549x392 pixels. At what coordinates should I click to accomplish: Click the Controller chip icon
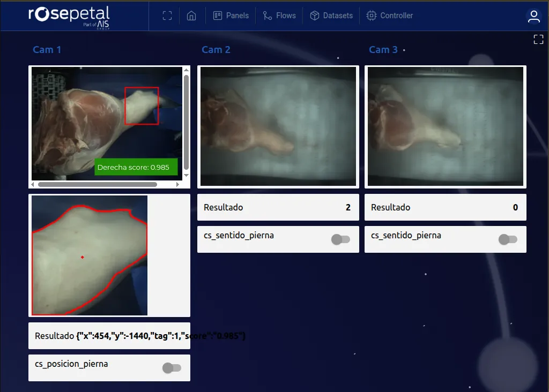pyautogui.click(x=371, y=16)
